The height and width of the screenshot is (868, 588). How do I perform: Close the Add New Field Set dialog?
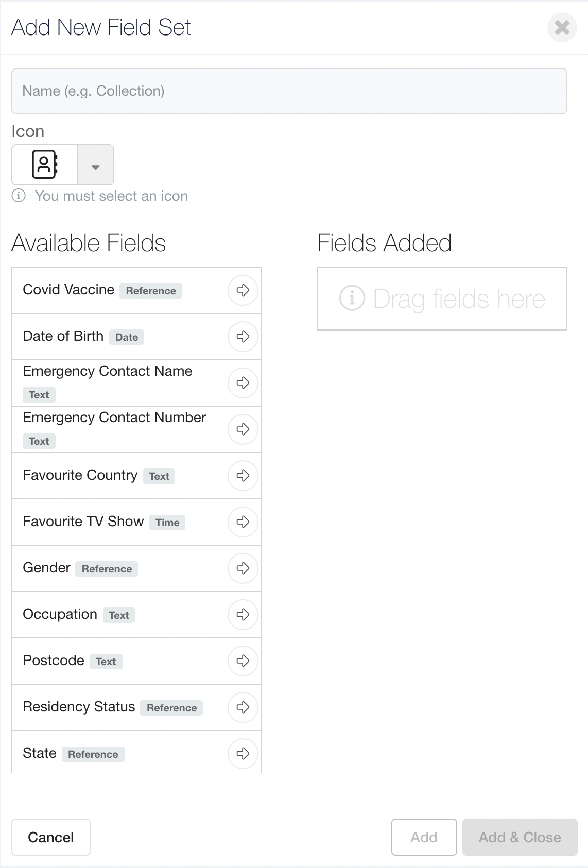click(x=562, y=28)
